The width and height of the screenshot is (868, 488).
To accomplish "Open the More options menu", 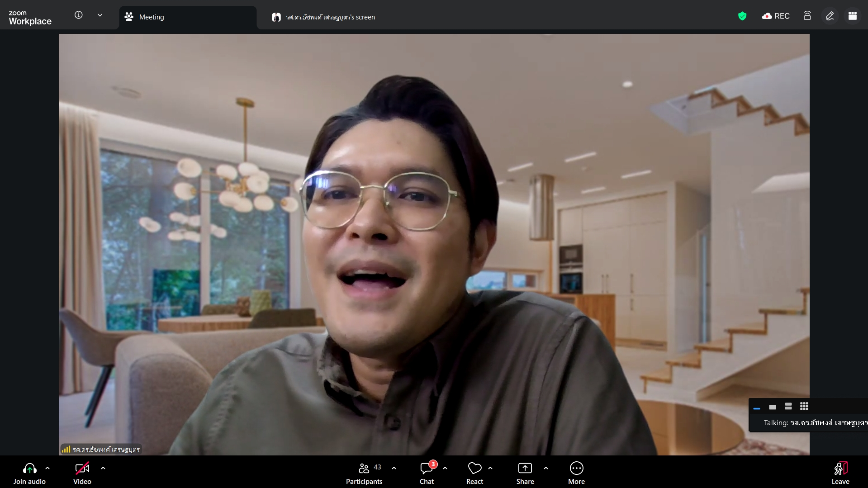I will [576, 469].
